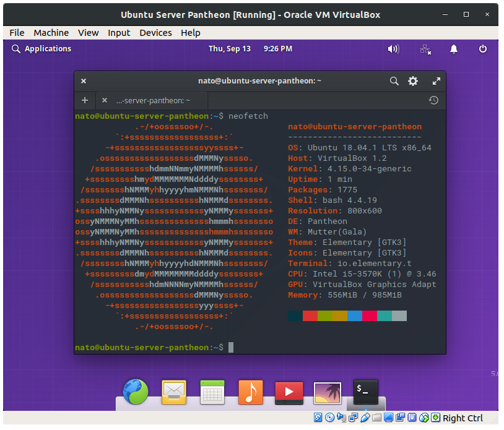Click the hard disk activity status icon
Viewport: 504px width, 430px height.
pyautogui.click(x=318, y=418)
